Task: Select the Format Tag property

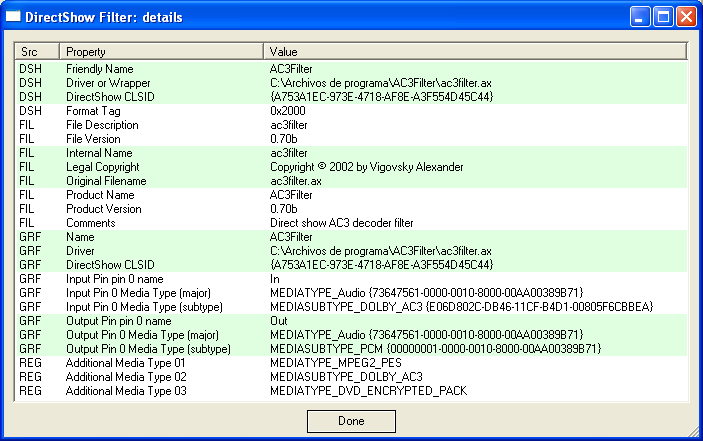Action: pos(93,111)
